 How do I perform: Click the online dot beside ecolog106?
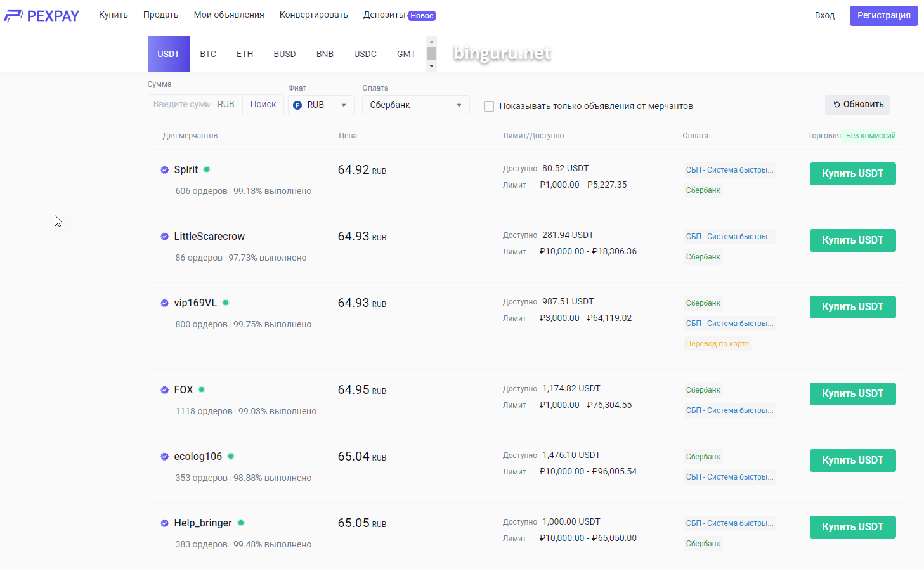click(x=231, y=456)
